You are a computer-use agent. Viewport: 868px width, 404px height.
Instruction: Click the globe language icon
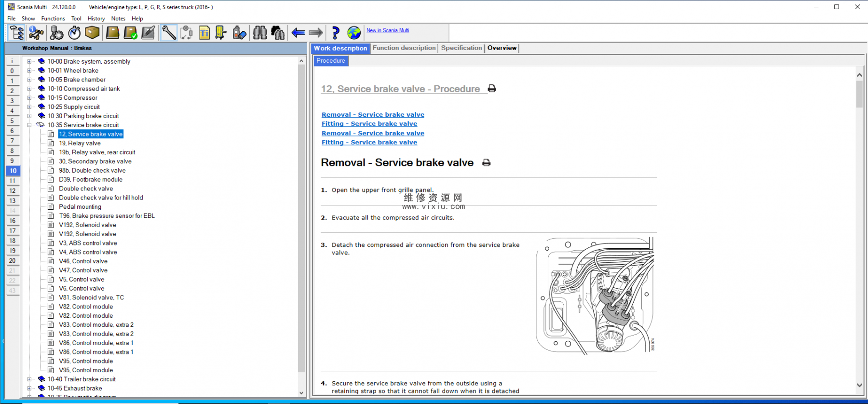[354, 33]
